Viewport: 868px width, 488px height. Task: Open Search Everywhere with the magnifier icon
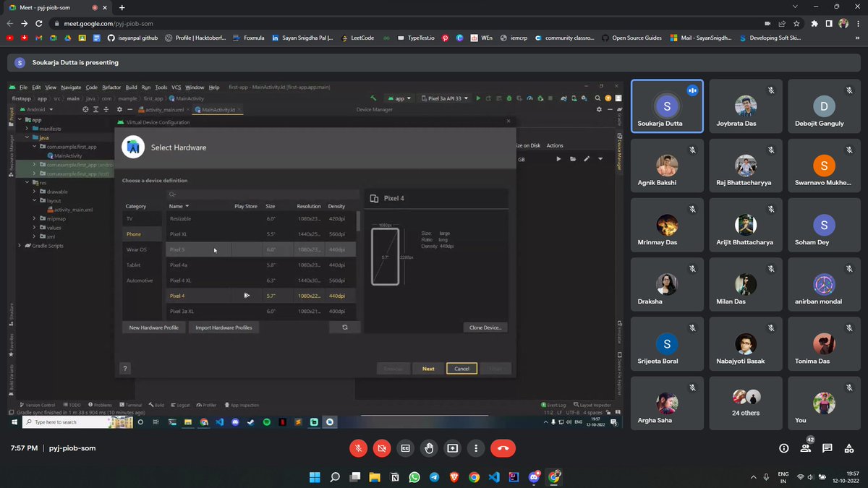click(x=597, y=97)
